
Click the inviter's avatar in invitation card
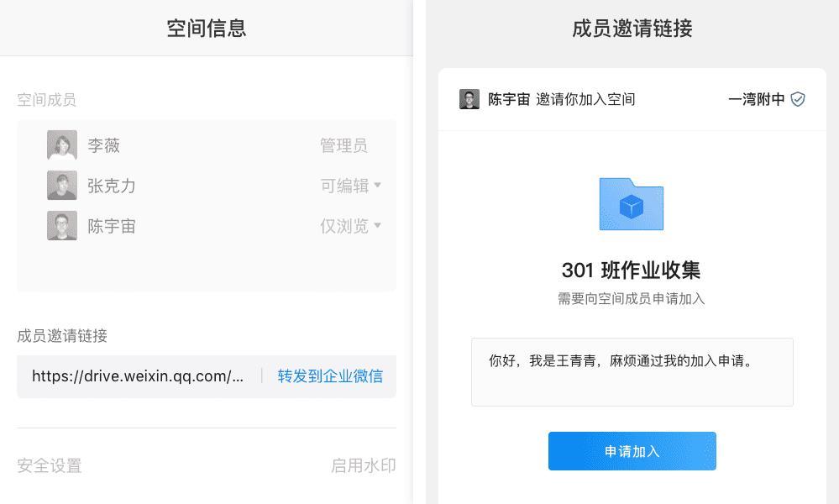[469, 99]
